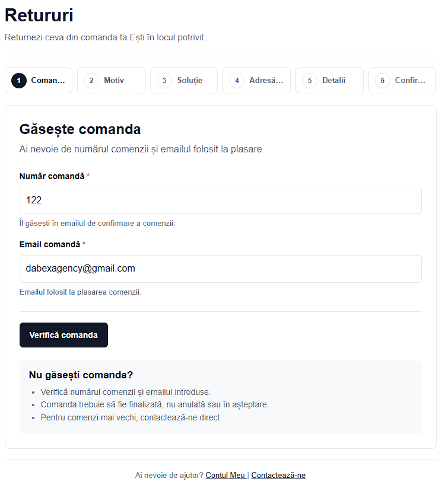Select the Coman... step tab
The height and width of the screenshot is (504, 442).
tap(39, 81)
